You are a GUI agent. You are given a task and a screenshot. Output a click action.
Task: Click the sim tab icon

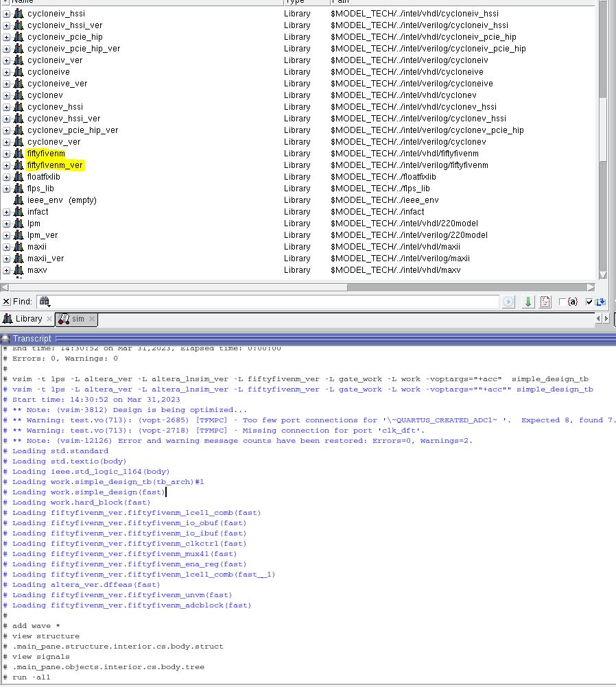click(64, 319)
